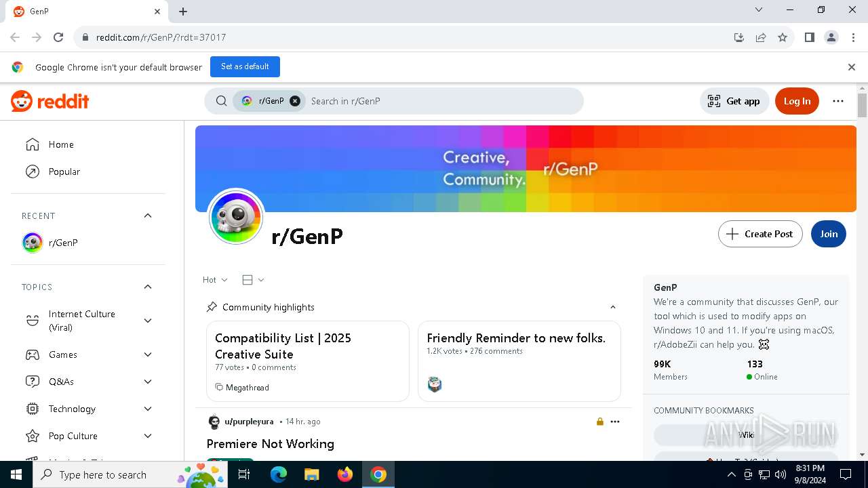Click the lock icon on Premiere post
Image resolution: width=868 pixels, height=488 pixels.
tap(599, 422)
